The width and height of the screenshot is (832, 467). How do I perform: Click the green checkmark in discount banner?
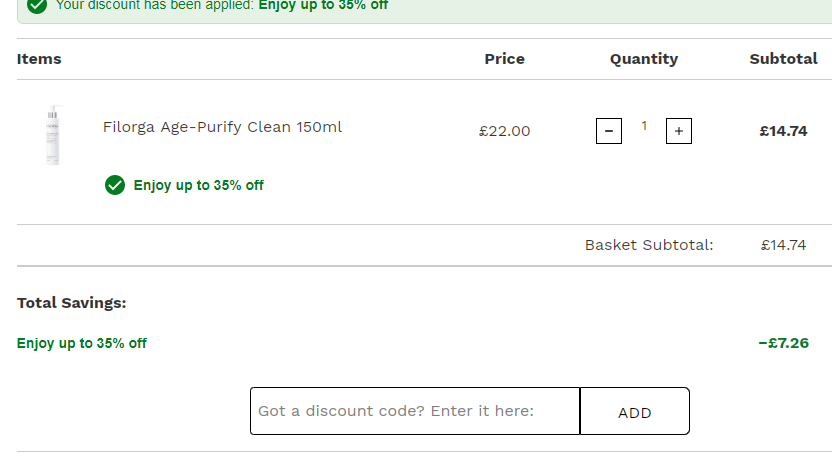point(37,6)
